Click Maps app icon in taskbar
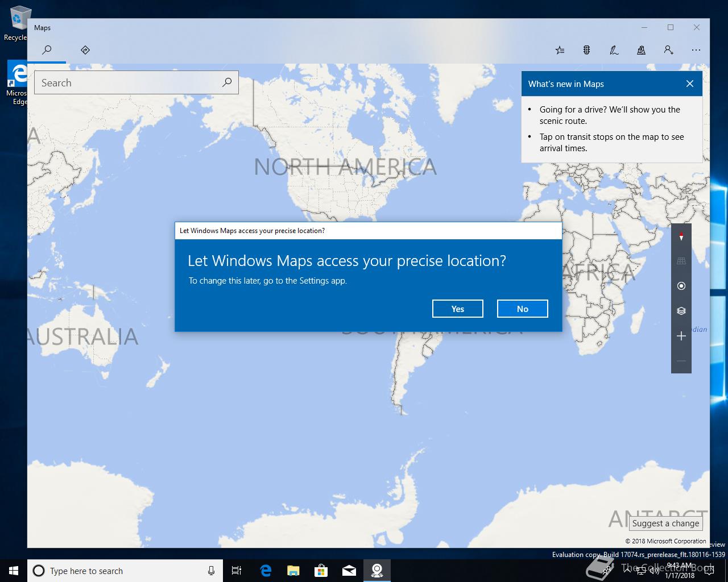The image size is (728, 582). click(x=377, y=571)
